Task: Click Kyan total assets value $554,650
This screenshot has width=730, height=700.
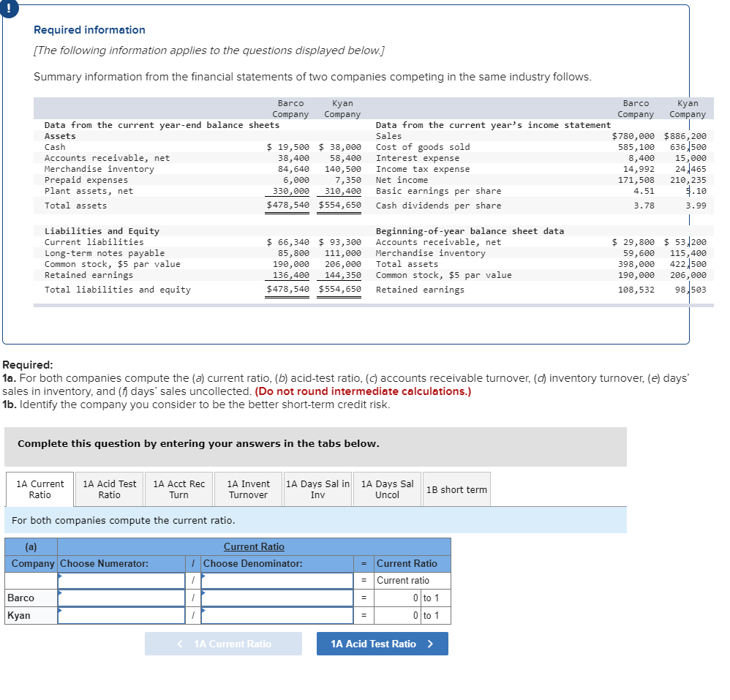Action: (340, 206)
